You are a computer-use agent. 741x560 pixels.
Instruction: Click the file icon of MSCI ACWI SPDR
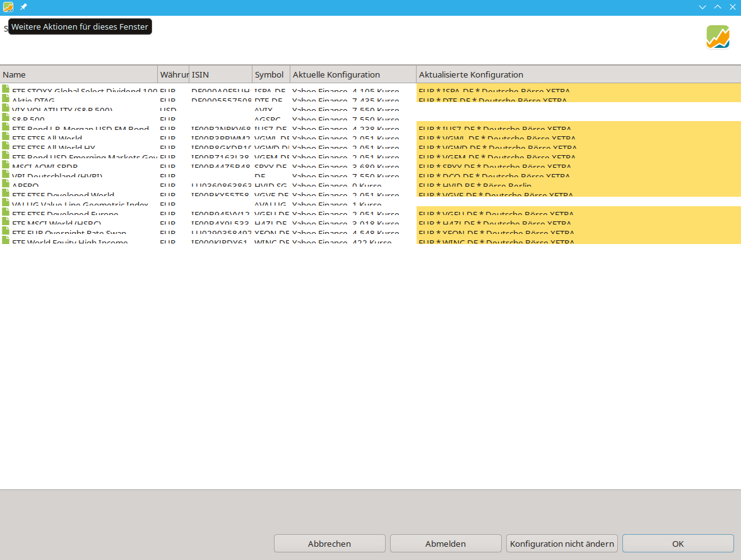click(x=6, y=166)
